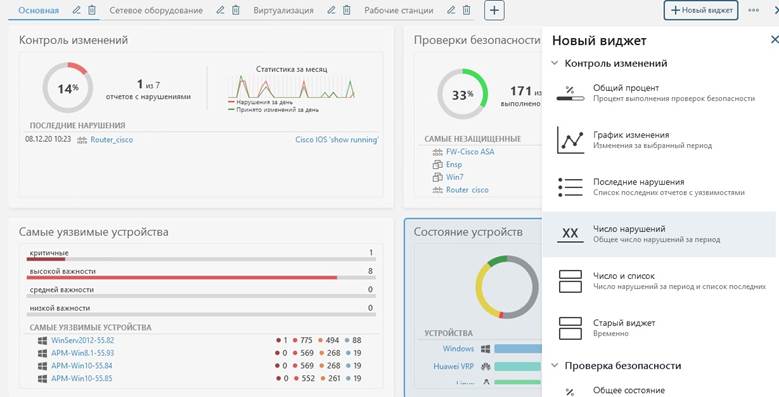This screenshot has height=397, width=779.
Task: Click the pencil edit icon next to Основная tab
Action: click(x=76, y=10)
